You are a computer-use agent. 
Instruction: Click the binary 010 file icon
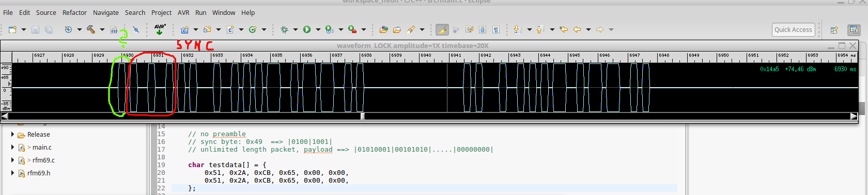pyautogui.click(x=114, y=29)
